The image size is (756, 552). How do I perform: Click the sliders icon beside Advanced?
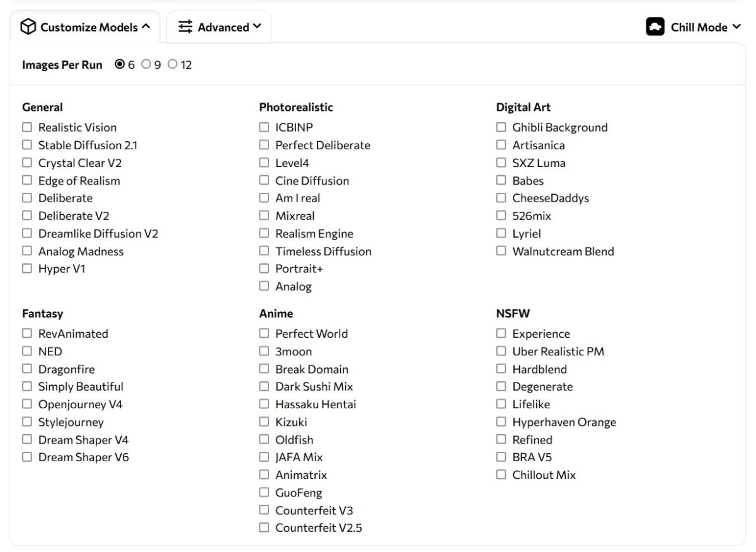tap(185, 27)
